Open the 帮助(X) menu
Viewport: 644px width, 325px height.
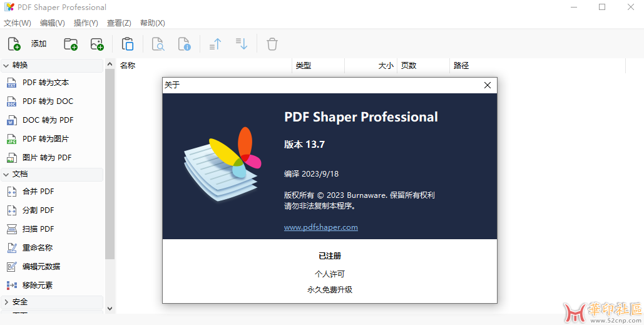pos(152,23)
